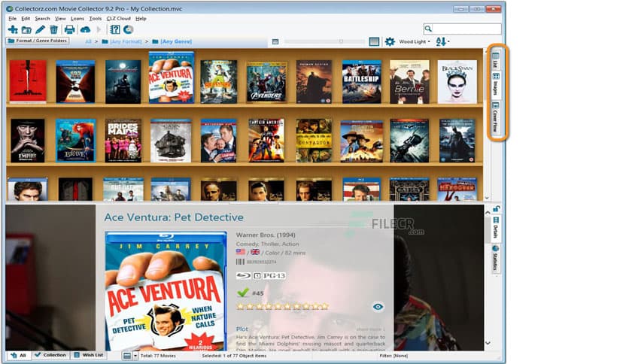The image size is (629, 364).
Task: Select the Contagion movie cover
Action: 314,141
